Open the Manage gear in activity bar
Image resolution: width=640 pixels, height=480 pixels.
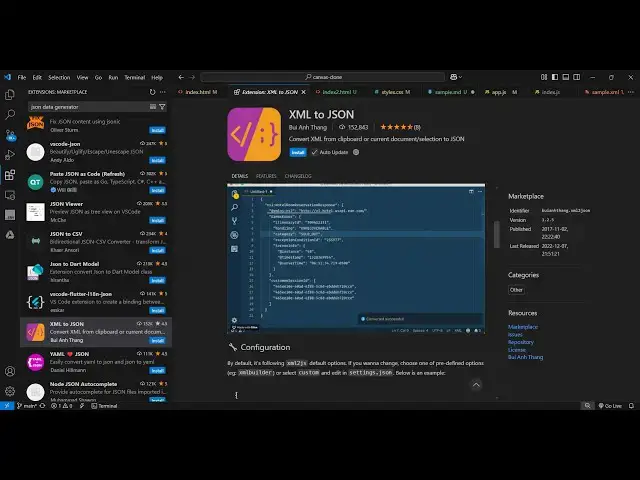[x=10, y=391]
